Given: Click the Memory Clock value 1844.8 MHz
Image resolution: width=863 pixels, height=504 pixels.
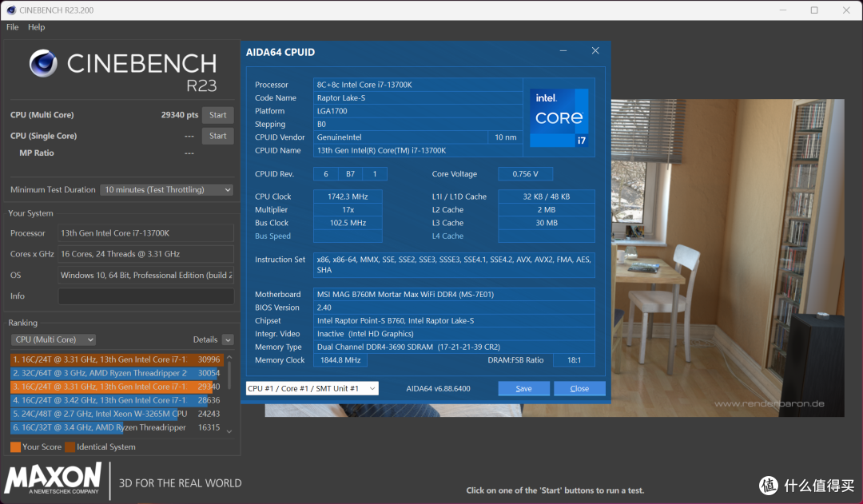Looking at the screenshot, I should point(340,360).
